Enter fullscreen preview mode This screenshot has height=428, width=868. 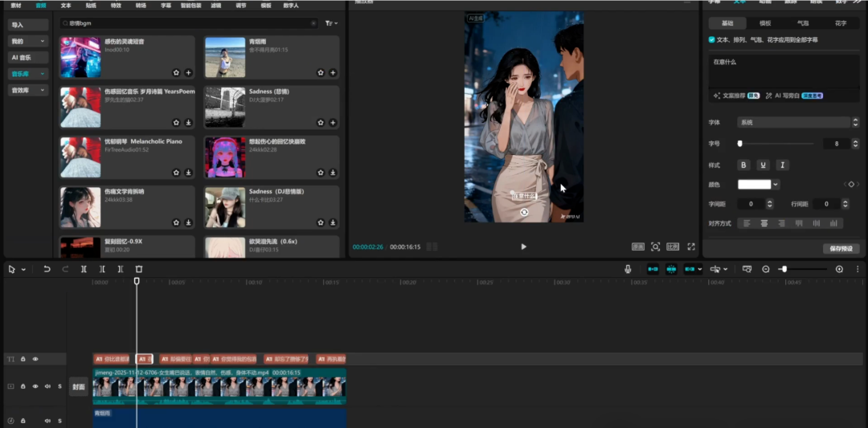point(691,247)
